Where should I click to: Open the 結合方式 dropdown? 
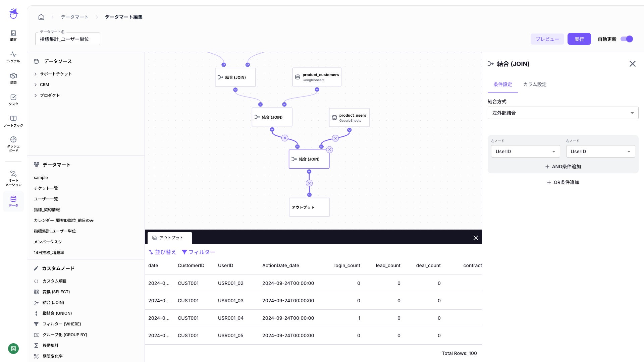pyautogui.click(x=562, y=113)
